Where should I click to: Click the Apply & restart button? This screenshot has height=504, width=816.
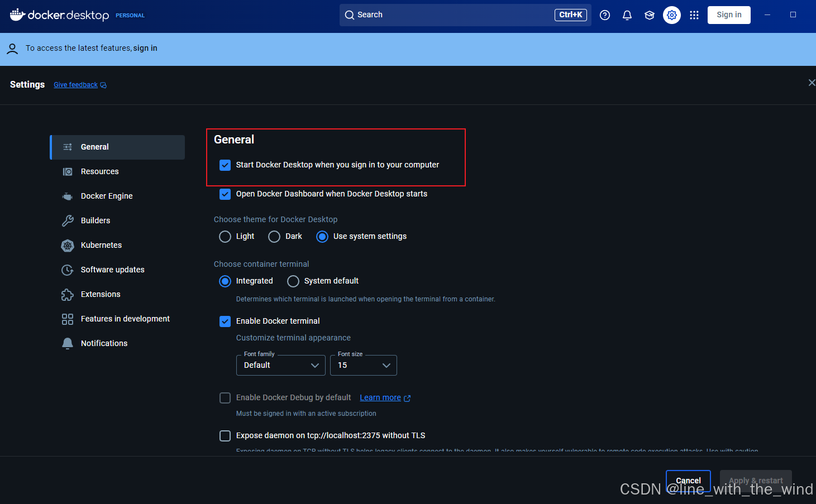tap(756, 481)
